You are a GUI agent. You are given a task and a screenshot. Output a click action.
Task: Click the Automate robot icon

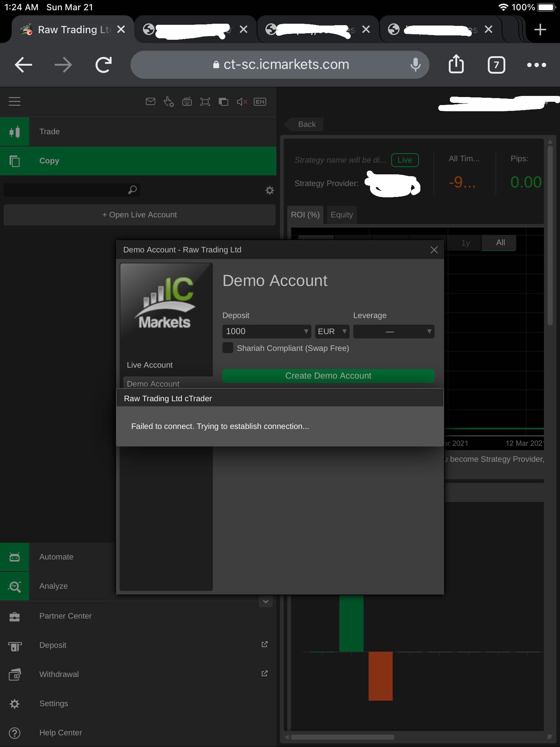click(15, 557)
